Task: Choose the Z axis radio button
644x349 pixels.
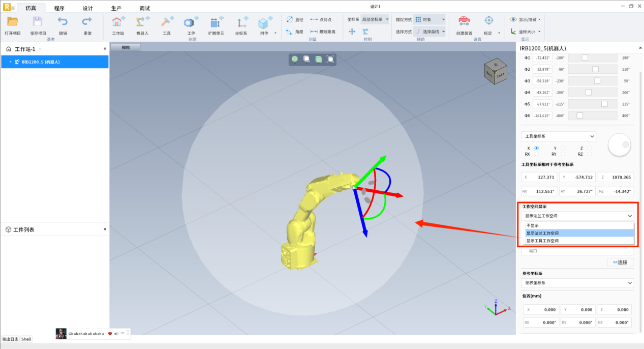Action: click(x=589, y=148)
